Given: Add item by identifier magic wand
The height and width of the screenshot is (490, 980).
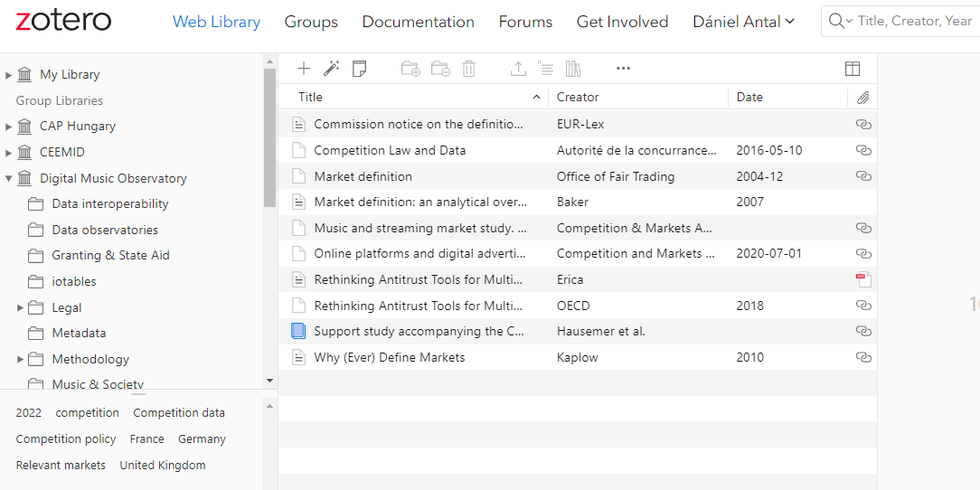Looking at the screenshot, I should click(332, 68).
